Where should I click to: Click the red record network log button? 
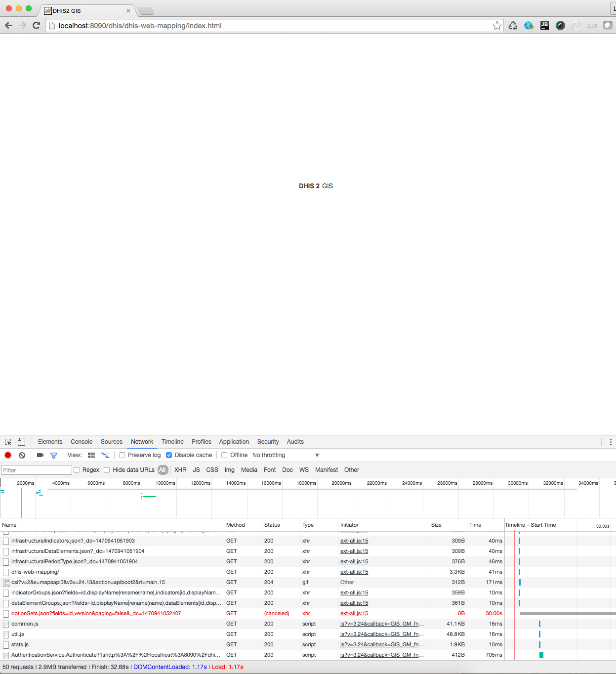[8, 455]
